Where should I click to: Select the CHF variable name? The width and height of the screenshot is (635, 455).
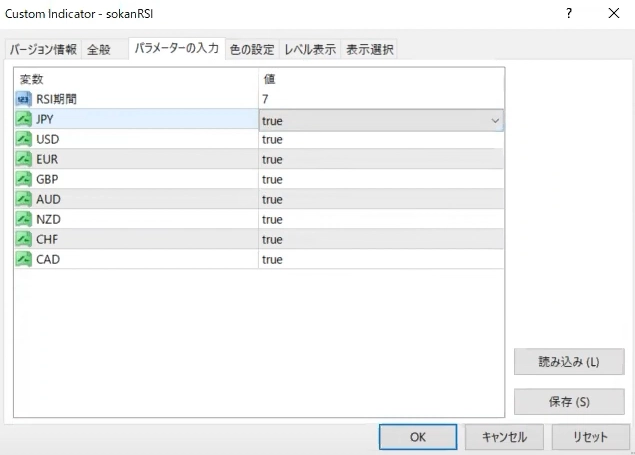(x=47, y=239)
